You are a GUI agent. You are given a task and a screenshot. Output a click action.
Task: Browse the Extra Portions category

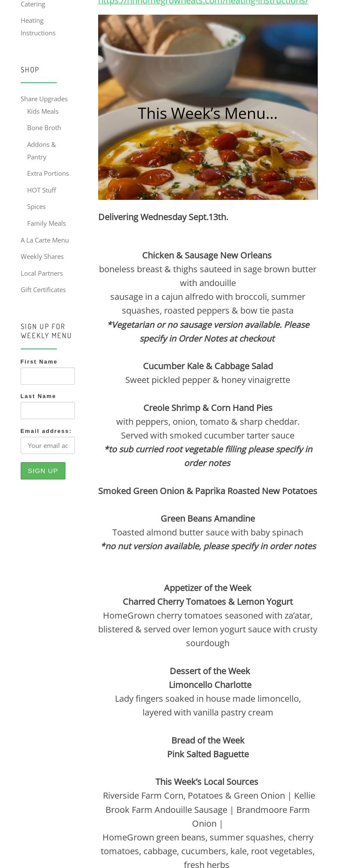pyautogui.click(x=48, y=173)
